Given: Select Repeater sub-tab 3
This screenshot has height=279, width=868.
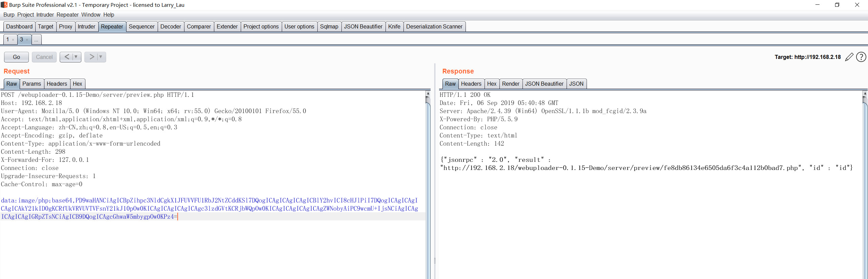Looking at the screenshot, I should coord(21,40).
